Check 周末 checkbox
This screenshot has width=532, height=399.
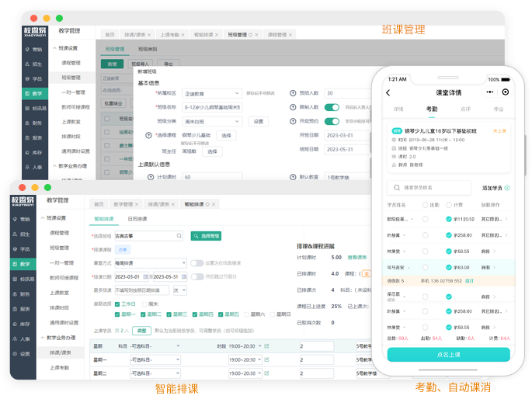click(144, 304)
